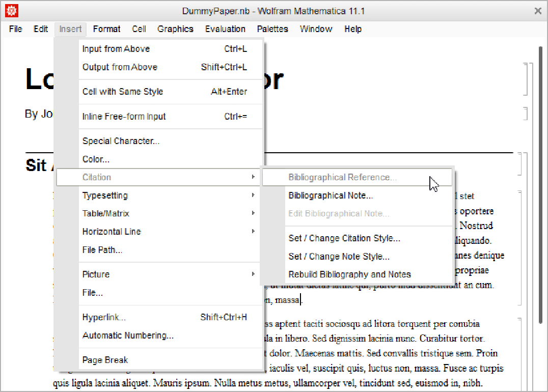Insert Inline Free-form Input
This screenshot has width=548, height=392.
click(124, 117)
